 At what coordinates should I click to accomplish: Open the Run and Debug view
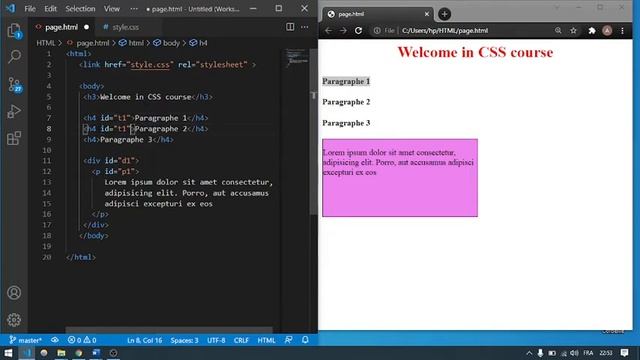(14, 111)
